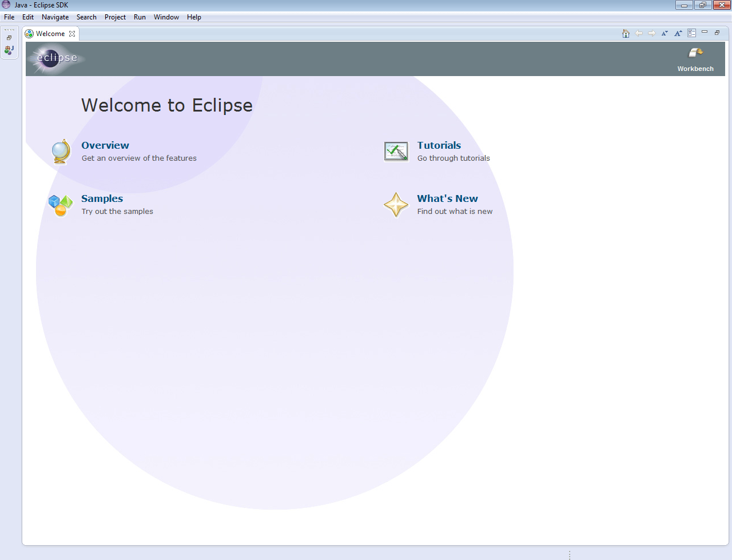The image size is (732, 560).
Task: Open the customize page checklist icon
Action: pos(692,33)
